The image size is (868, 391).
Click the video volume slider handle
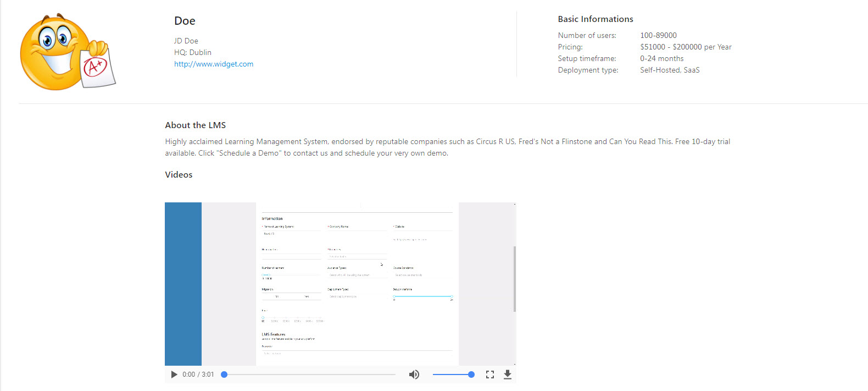pos(471,375)
